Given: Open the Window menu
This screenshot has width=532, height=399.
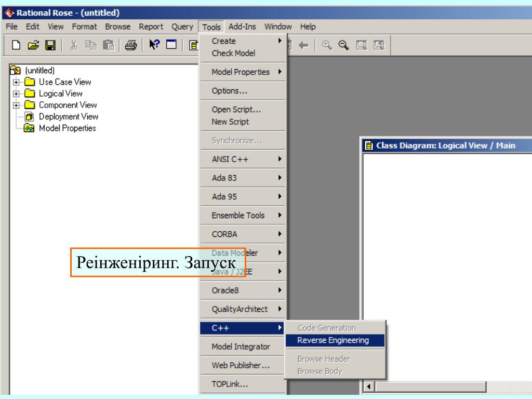Looking at the screenshot, I should point(278,26).
